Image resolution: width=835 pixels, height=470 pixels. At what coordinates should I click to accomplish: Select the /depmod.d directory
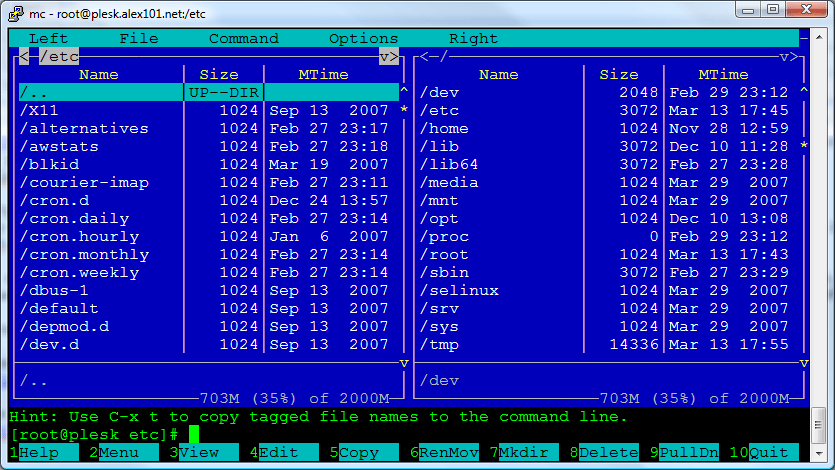click(209, 327)
